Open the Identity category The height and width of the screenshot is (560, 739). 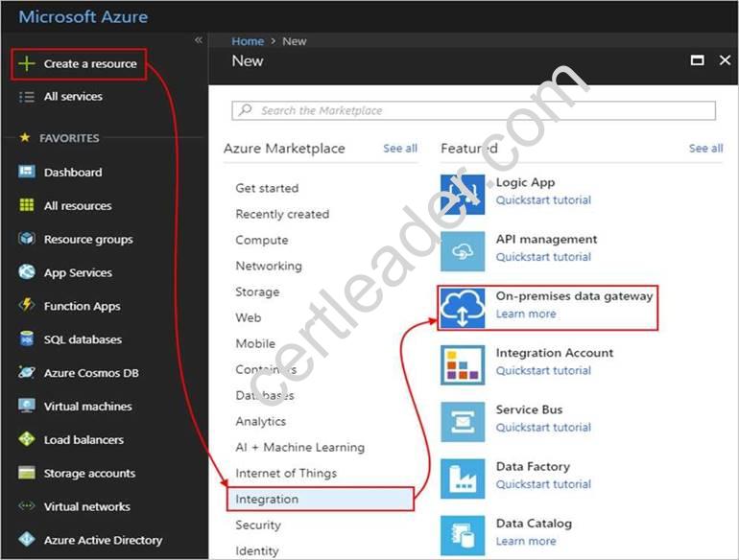[257, 551]
